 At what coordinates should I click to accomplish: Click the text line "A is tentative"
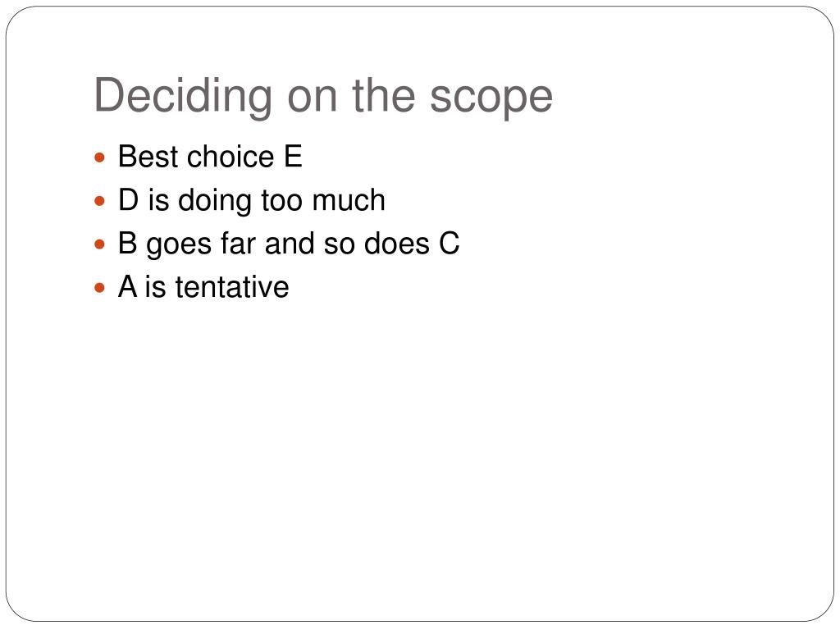pyautogui.click(x=203, y=287)
